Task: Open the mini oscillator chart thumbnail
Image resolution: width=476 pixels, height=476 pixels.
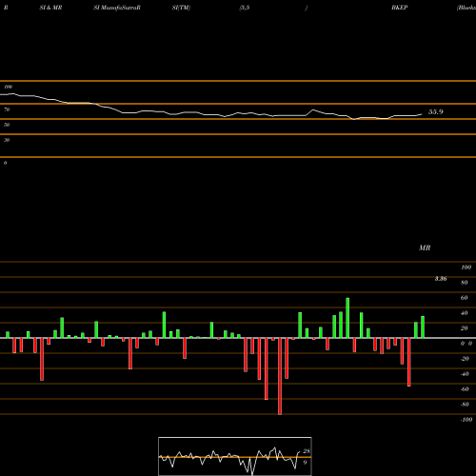Action: (x=235, y=456)
